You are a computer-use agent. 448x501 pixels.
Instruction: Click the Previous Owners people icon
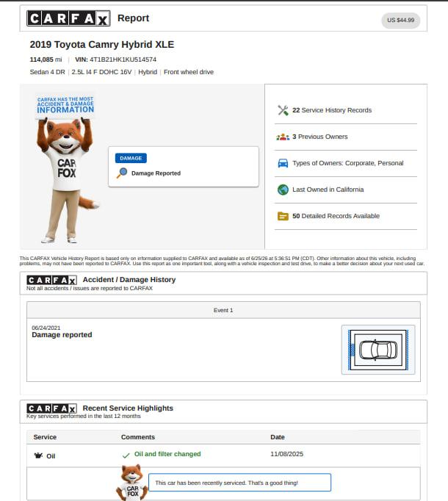[283, 137]
